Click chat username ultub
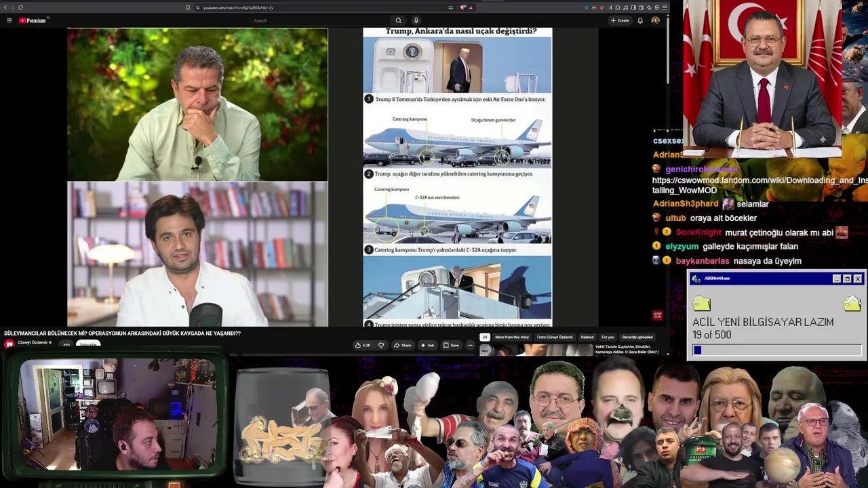Screen dimensions: 868x488 [675, 218]
